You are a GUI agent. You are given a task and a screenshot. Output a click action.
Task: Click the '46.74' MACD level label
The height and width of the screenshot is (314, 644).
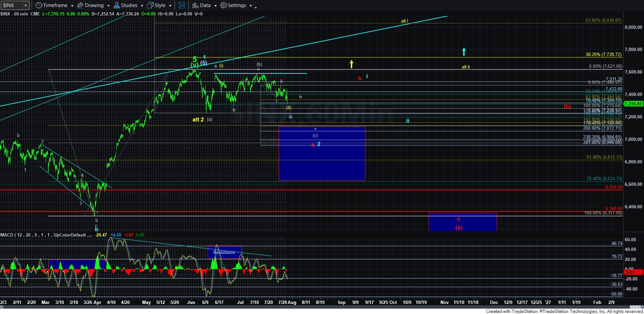click(617, 243)
